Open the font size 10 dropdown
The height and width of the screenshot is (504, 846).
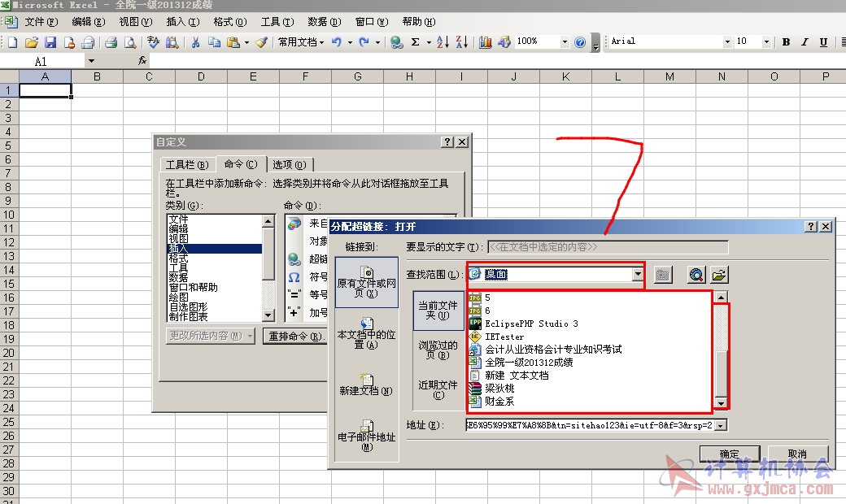pyautogui.click(x=766, y=41)
